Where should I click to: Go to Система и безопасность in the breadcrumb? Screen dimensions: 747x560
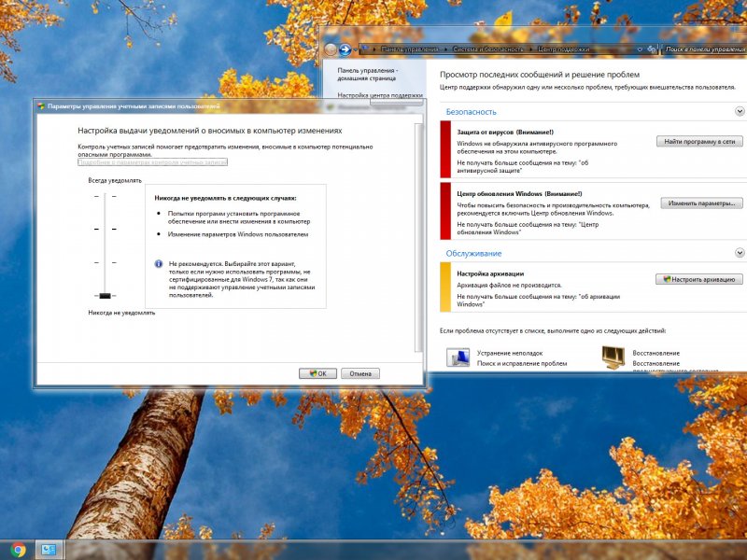[487, 49]
